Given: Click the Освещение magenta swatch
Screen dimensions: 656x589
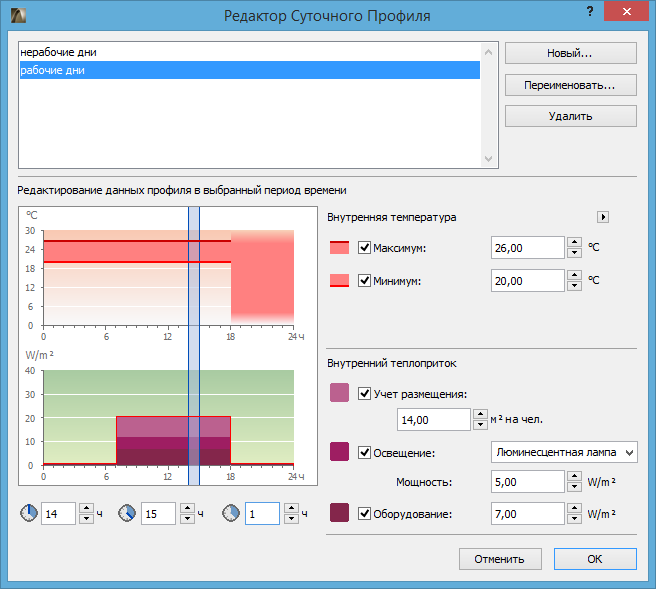Looking at the screenshot, I should coord(339,452).
